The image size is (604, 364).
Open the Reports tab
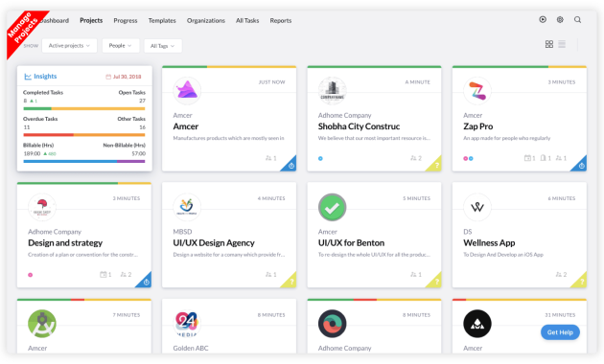tap(280, 20)
